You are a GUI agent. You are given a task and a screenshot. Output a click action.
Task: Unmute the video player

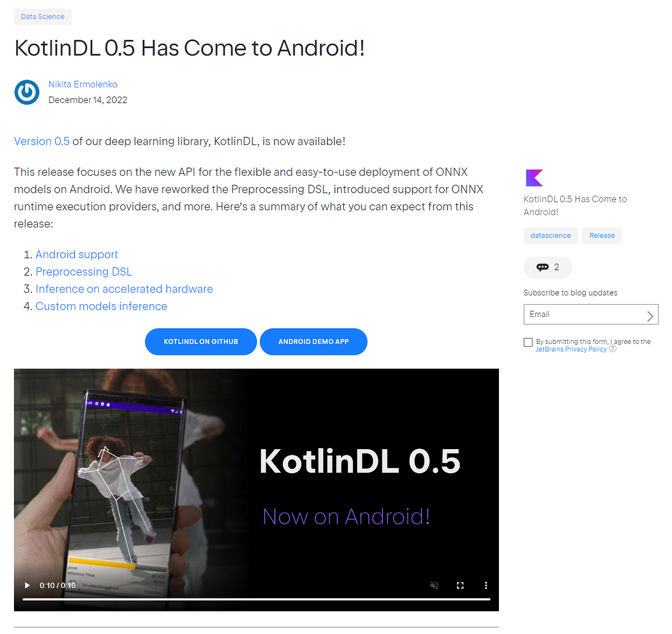434,585
